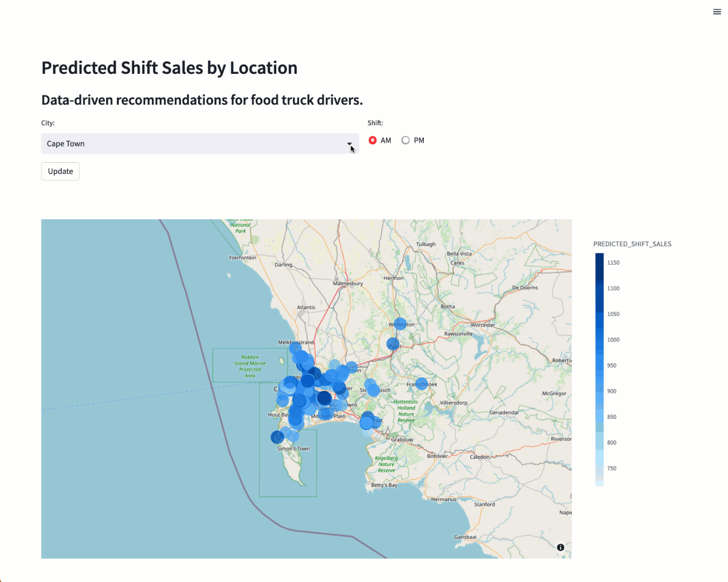Click the data point at Wellington
Screen dimensions: 728x582
(400, 323)
